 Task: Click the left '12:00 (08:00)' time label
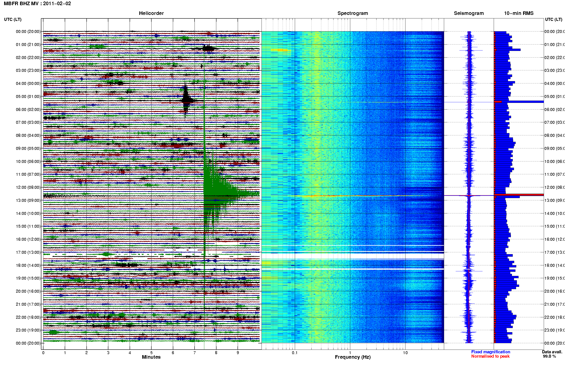pyautogui.click(x=28, y=187)
